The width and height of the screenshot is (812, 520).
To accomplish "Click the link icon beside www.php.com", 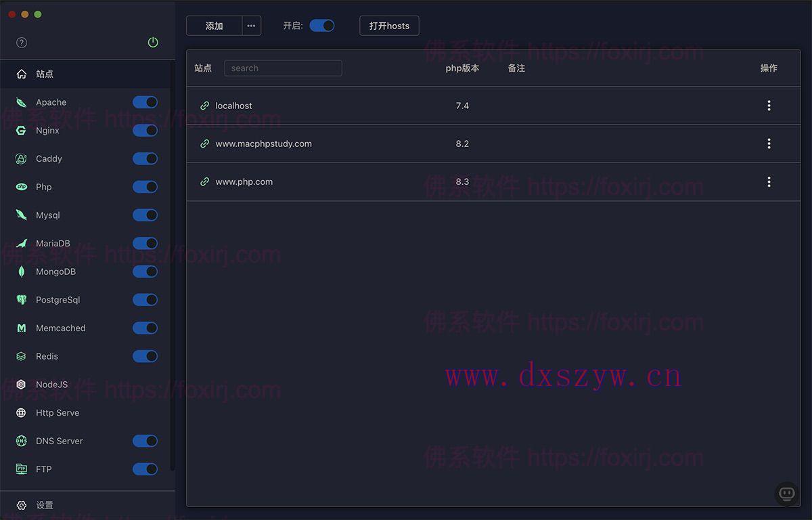I will point(204,181).
